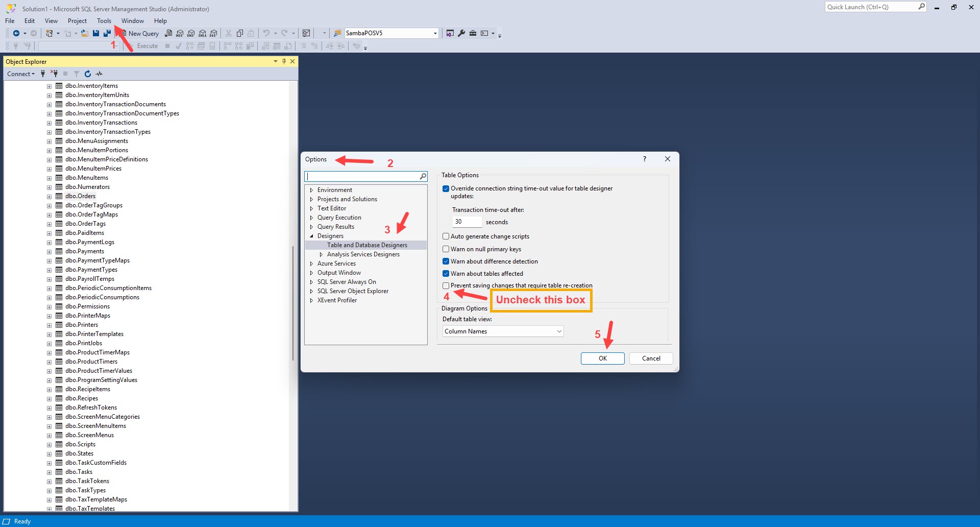This screenshot has width=980, height=527.
Task: Click Cancel in the Options dialog
Action: tap(651, 358)
